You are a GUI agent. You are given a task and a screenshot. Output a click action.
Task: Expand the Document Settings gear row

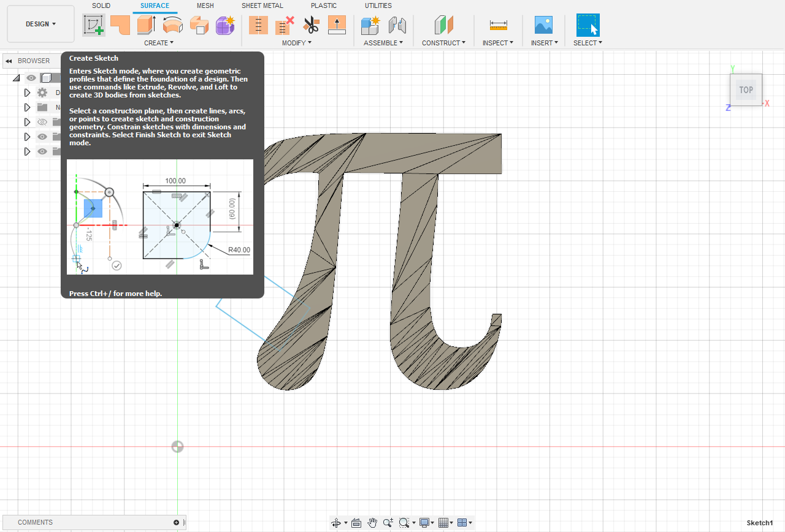(x=27, y=93)
